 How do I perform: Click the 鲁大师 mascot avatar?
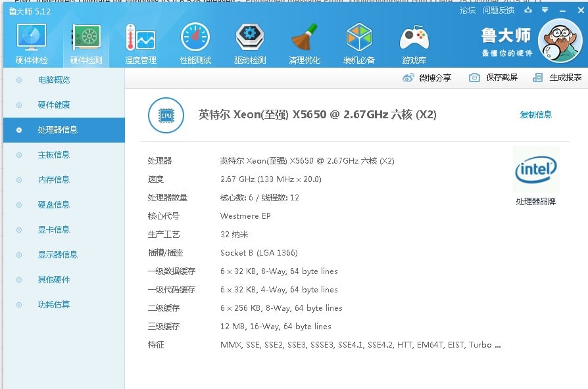point(560,41)
